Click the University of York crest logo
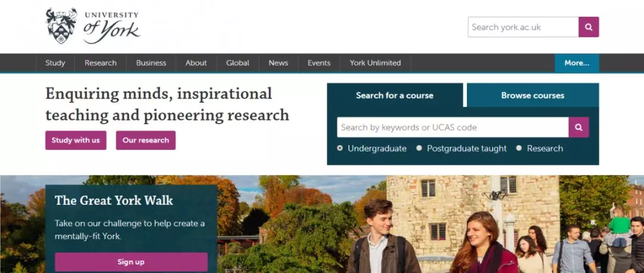The image size is (644, 273). coord(61,26)
